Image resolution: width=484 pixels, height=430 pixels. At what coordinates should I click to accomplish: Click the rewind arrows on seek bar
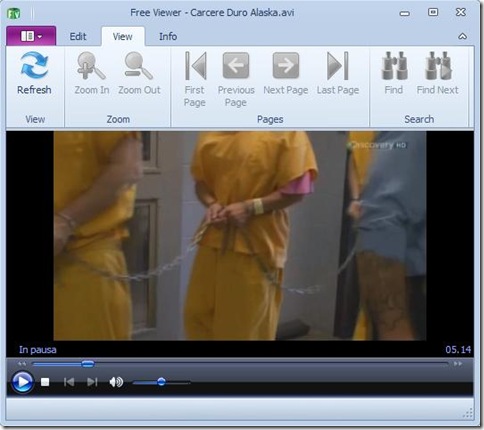click(22, 364)
